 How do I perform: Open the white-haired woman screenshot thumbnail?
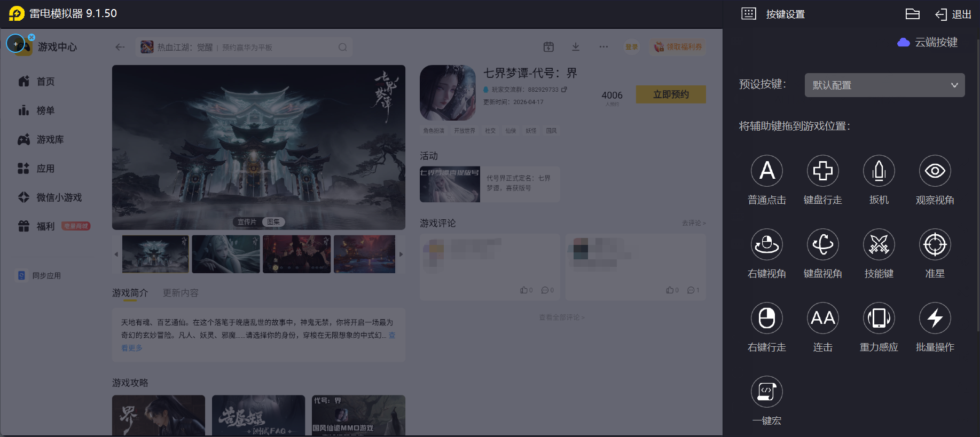pos(226,254)
